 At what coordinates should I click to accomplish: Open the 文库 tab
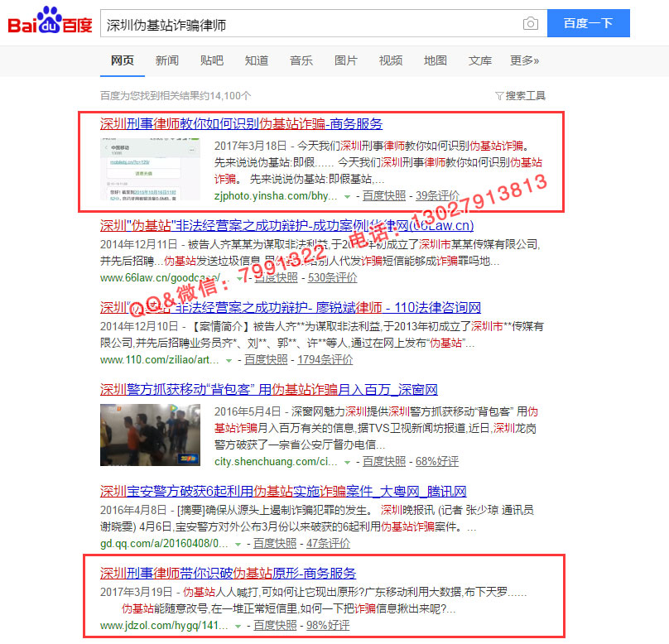[480, 60]
